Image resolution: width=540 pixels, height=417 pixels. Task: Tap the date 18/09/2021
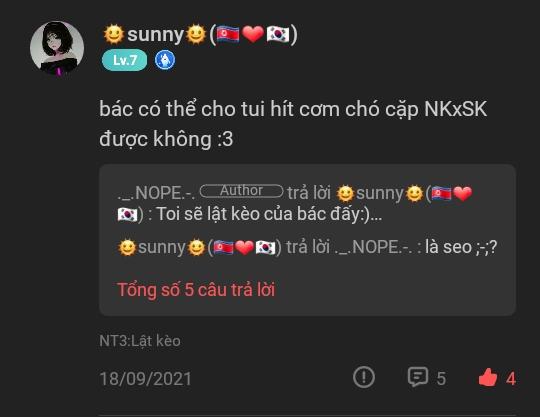click(145, 379)
